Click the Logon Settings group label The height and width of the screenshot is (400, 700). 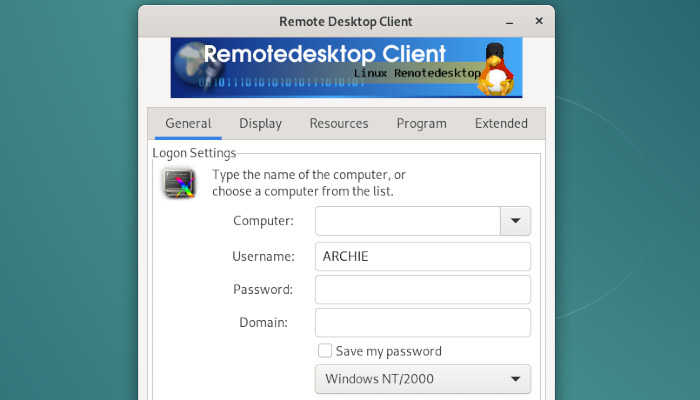pyautogui.click(x=194, y=153)
